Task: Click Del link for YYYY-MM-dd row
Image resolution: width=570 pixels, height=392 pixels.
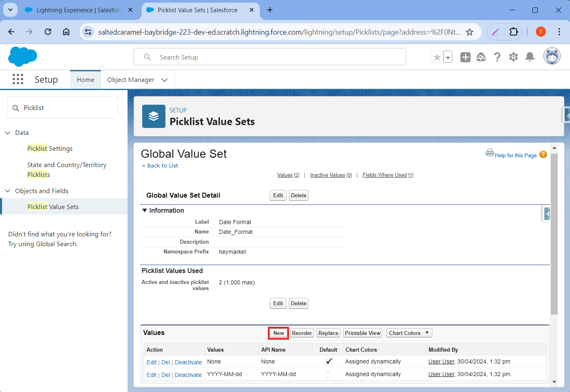Action: click(x=165, y=375)
